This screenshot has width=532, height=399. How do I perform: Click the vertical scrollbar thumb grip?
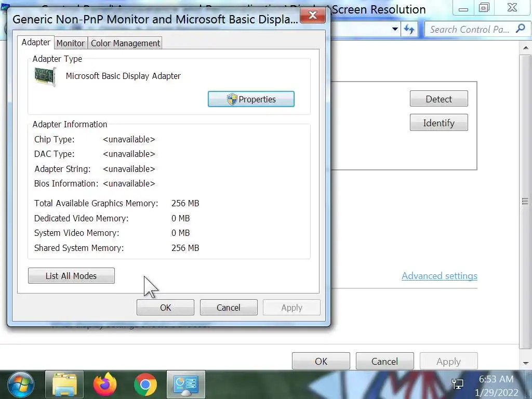(x=525, y=202)
